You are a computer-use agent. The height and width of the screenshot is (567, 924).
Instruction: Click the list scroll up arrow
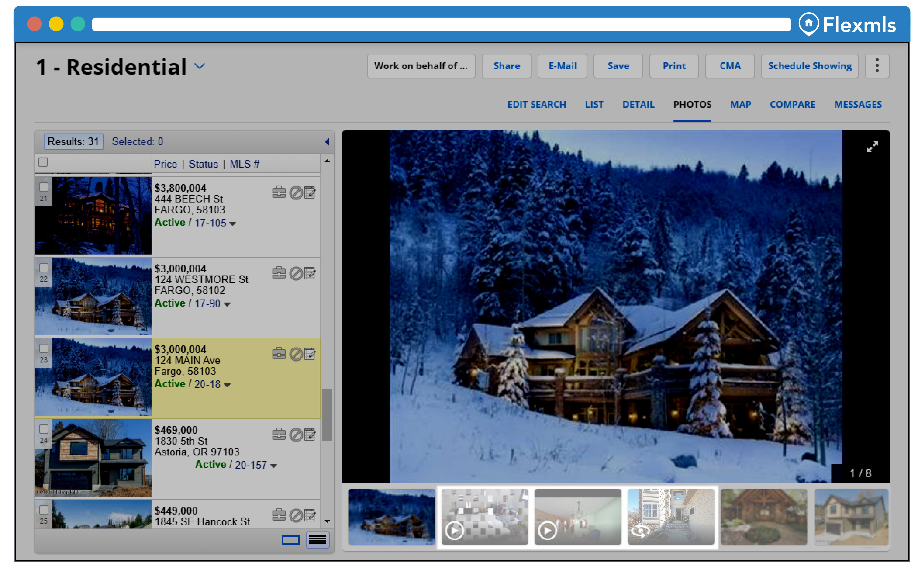coord(327,161)
